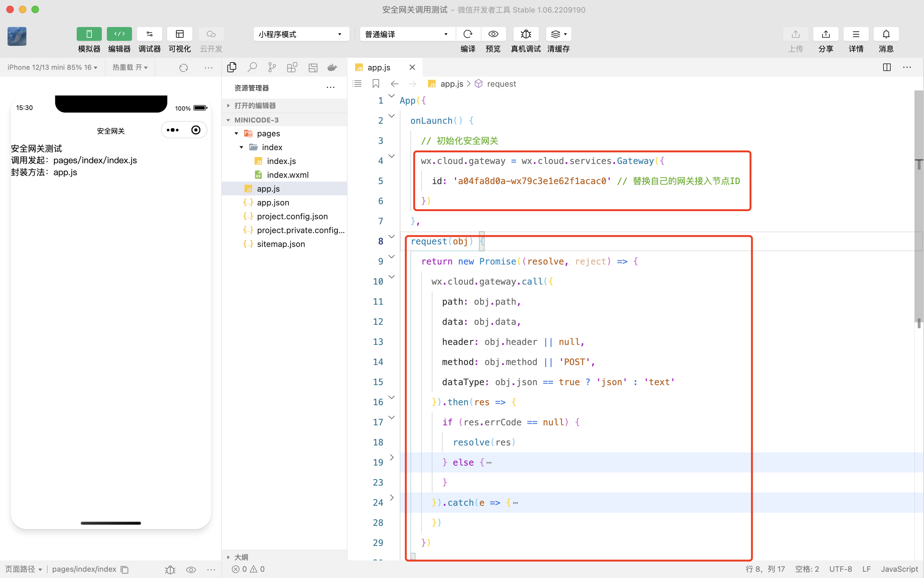Screen dimensions: 924x578
Task: Open the search icon in the sidebar
Action: pyautogui.click(x=252, y=68)
